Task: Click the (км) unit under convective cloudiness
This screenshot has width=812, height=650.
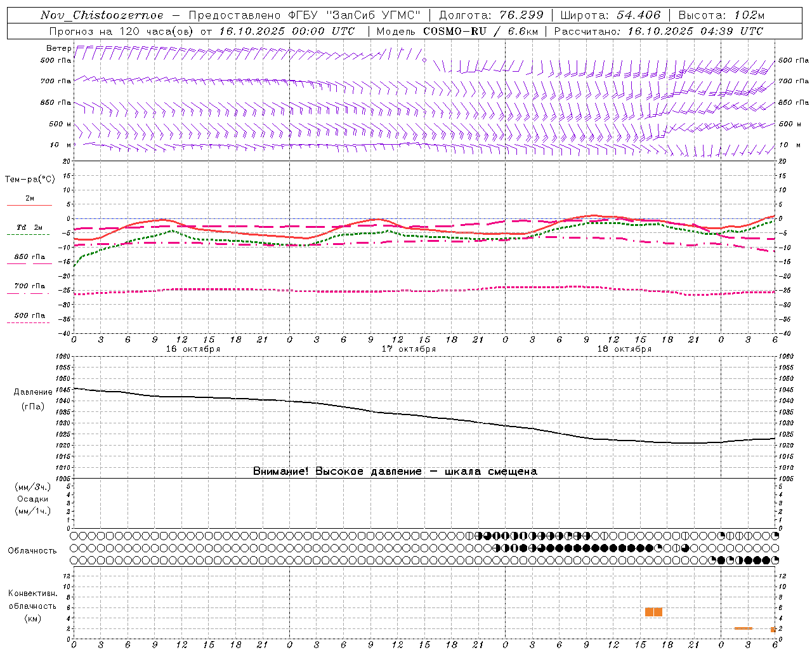Action: tap(33, 618)
